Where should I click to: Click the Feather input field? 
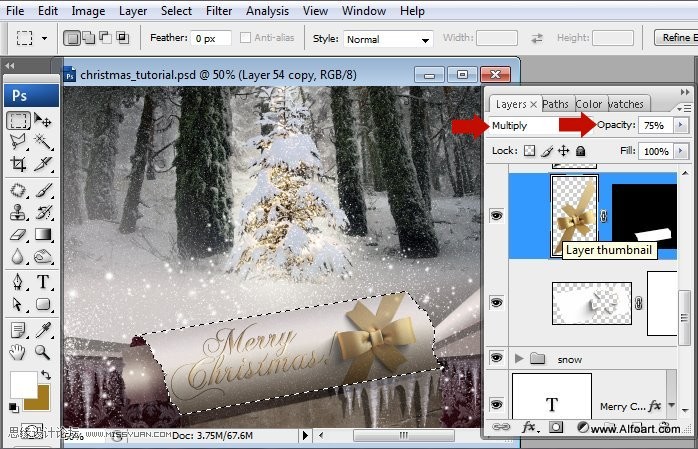[211, 38]
